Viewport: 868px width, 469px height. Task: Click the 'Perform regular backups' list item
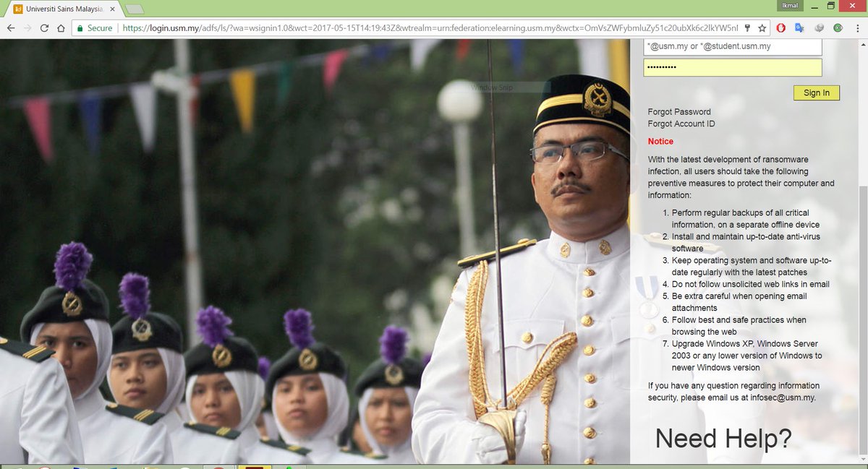(x=744, y=219)
